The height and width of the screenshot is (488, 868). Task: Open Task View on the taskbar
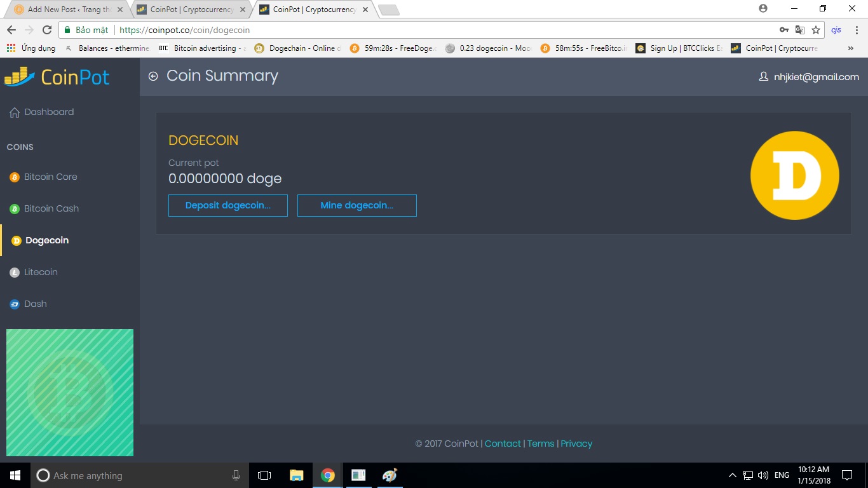coord(264,475)
